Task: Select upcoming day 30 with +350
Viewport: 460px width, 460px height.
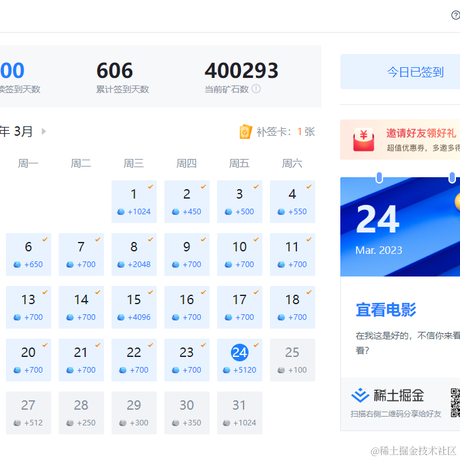Action: [187, 413]
